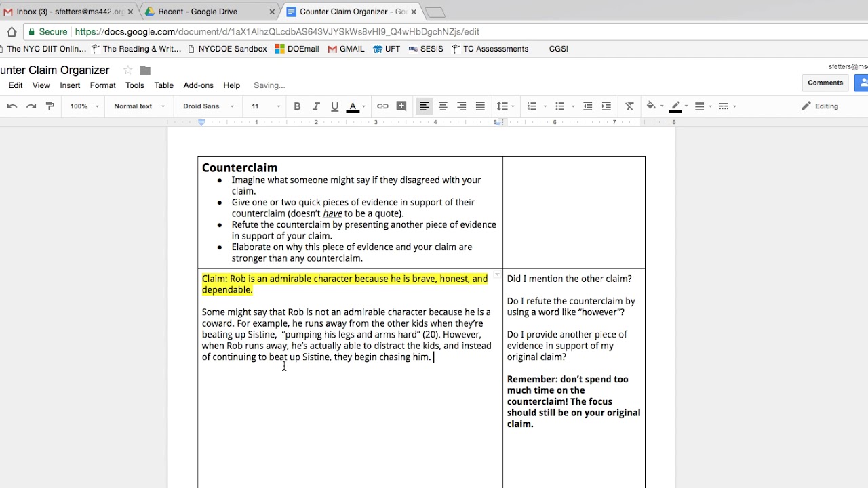Screen dimensions: 868x488
Task: Click the numbered list icon
Action: click(x=532, y=106)
